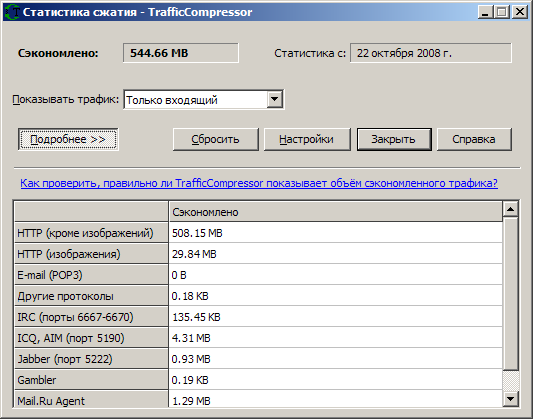Image resolution: width=533 pixels, height=419 pixels.
Task: Click the 'Сэкономлено' column header
Action: pyautogui.click(x=335, y=212)
